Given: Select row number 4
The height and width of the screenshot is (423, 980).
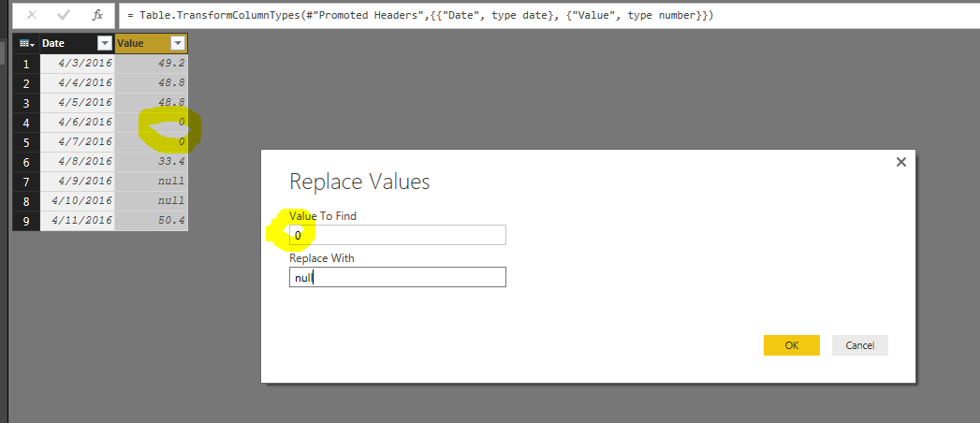Looking at the screenshot, I should [x=25, y=123].
